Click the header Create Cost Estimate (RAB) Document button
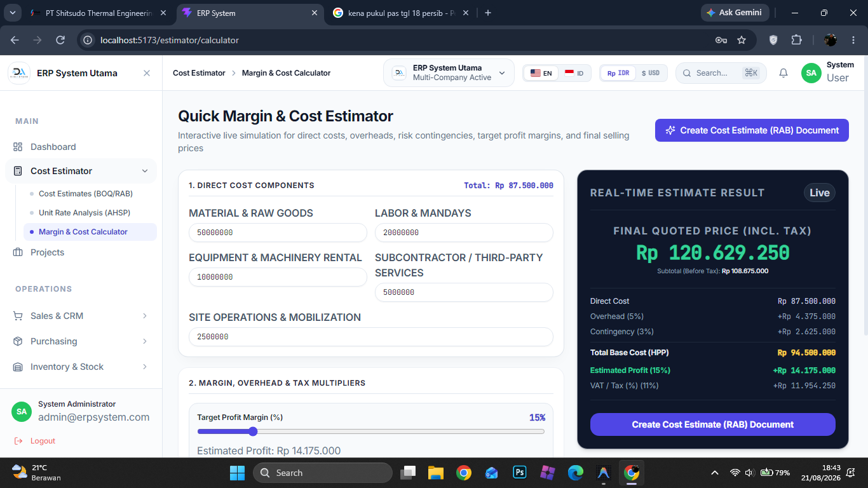868x488 pixels. click(752, 130)
